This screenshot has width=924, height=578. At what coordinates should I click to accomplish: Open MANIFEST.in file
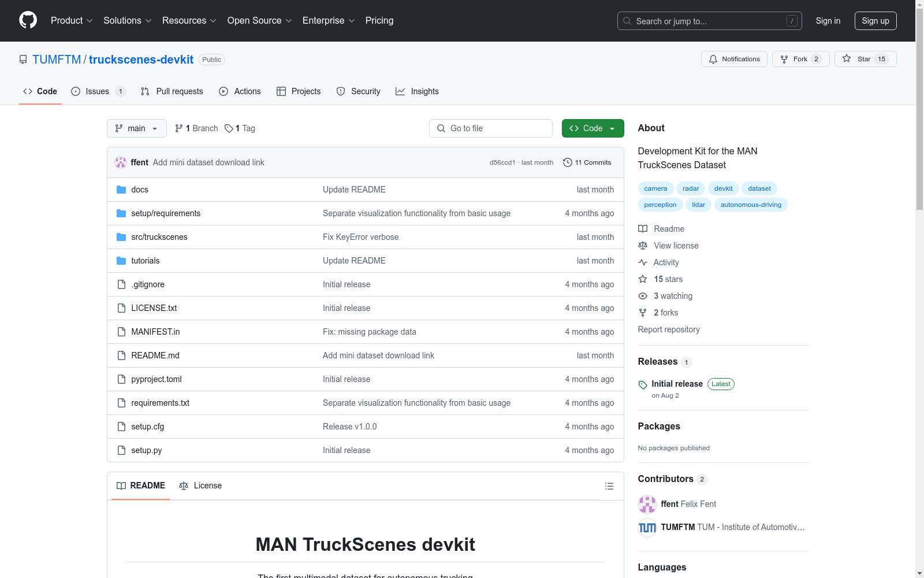pos(155,332)
